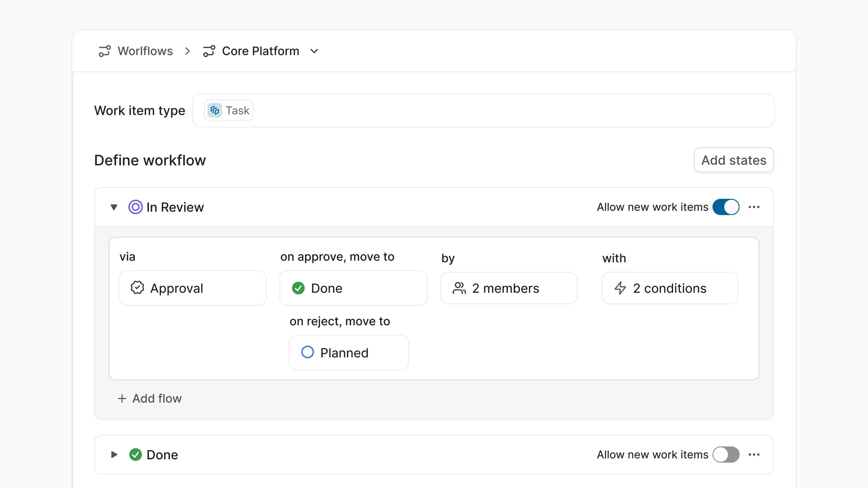Open the Worlflows breadcrumb link
This screenshot has height=488, width=868.
tap(145, 51)
